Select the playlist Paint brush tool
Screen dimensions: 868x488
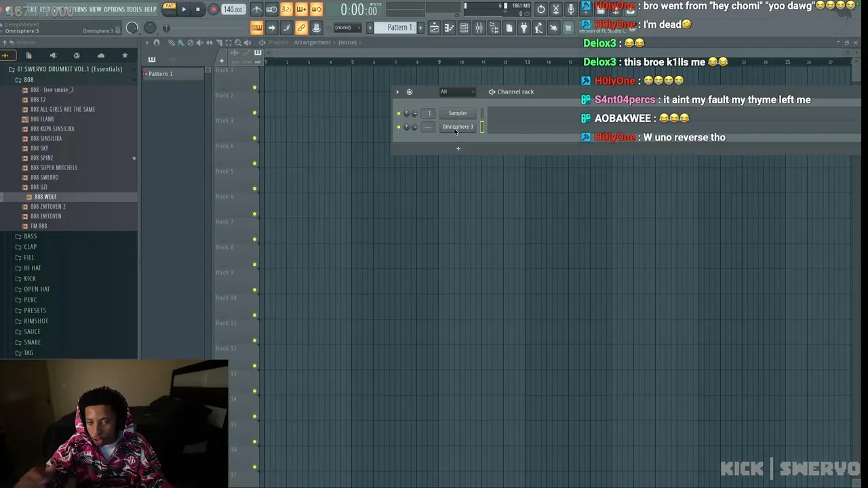pos(180,43)
